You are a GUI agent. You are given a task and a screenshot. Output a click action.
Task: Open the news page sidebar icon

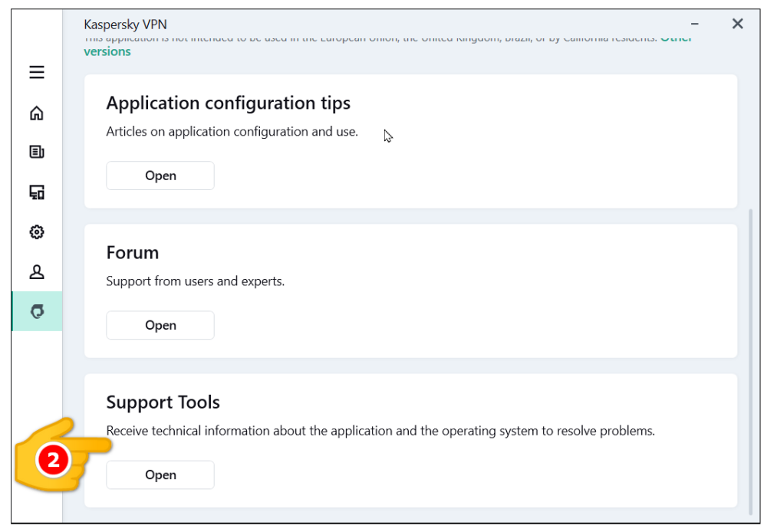pos(37,153)
